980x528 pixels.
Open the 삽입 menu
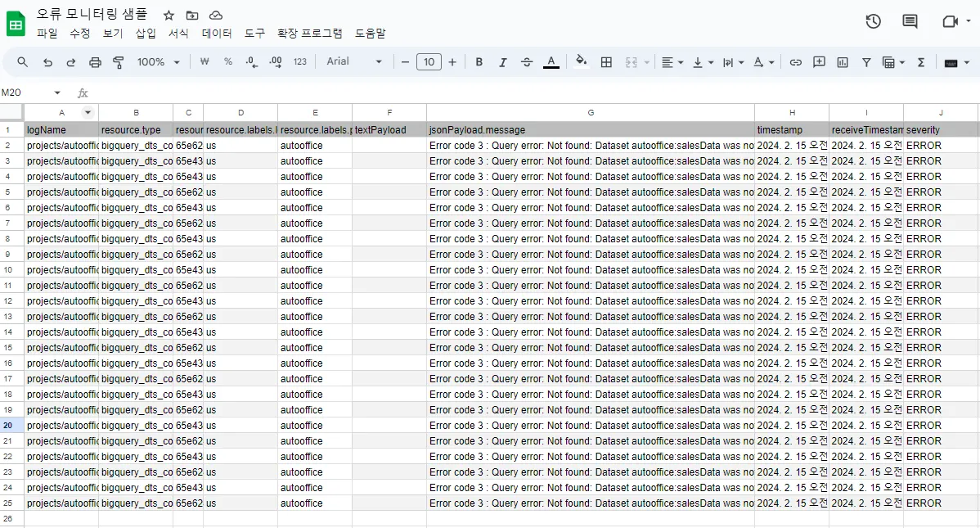pyautogui.click(x=146, y=34)
